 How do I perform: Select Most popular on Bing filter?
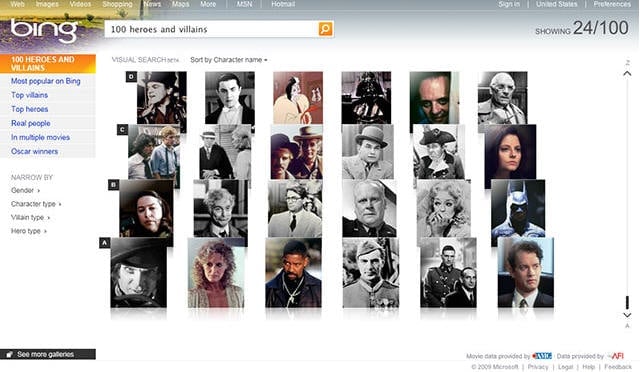point(46,81)
